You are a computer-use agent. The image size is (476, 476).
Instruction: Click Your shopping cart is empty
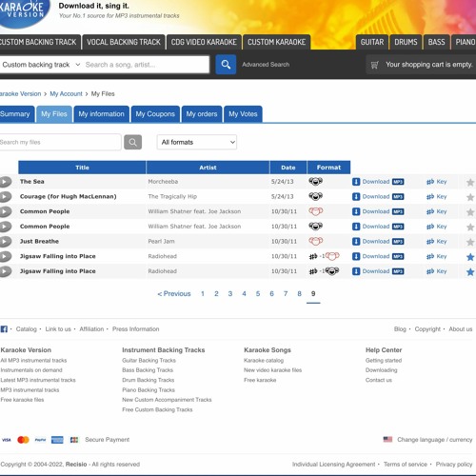429,65
